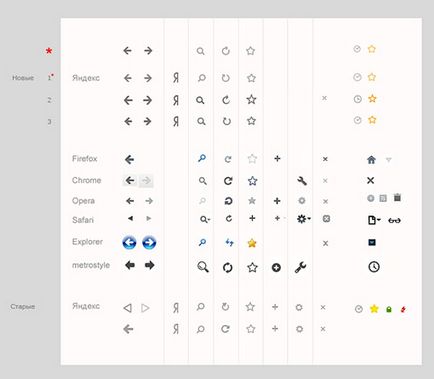Viewport: 434px width, 379px height.
Task: Expand the Firefox dropdown triangle beside home
Action: [x=388, y=160]
